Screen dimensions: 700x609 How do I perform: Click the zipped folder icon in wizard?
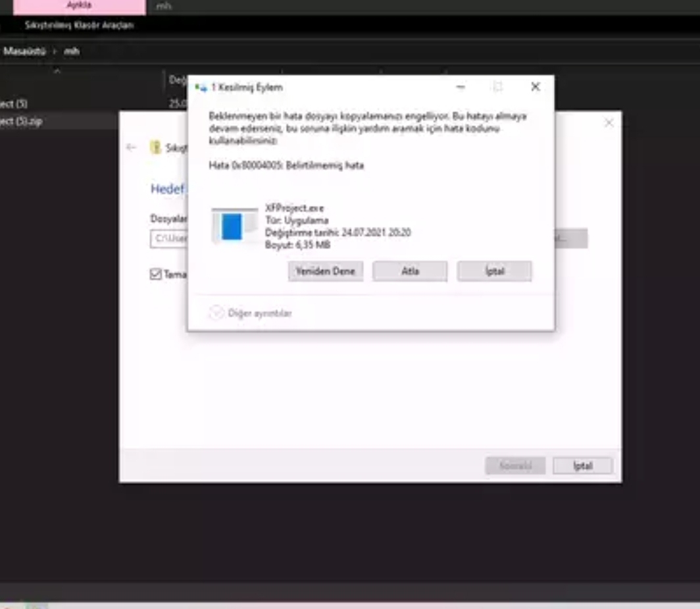click(155, 147)
